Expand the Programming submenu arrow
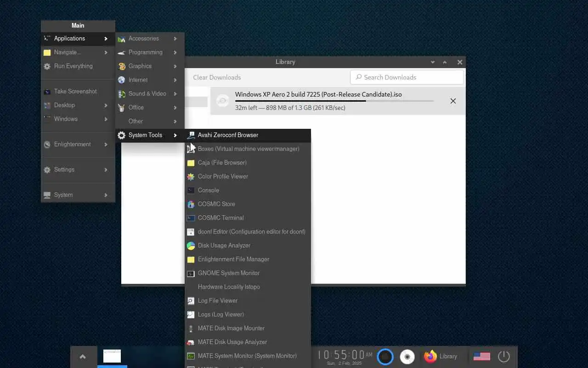Screen dimensions: 588x368 coord(175,52)
